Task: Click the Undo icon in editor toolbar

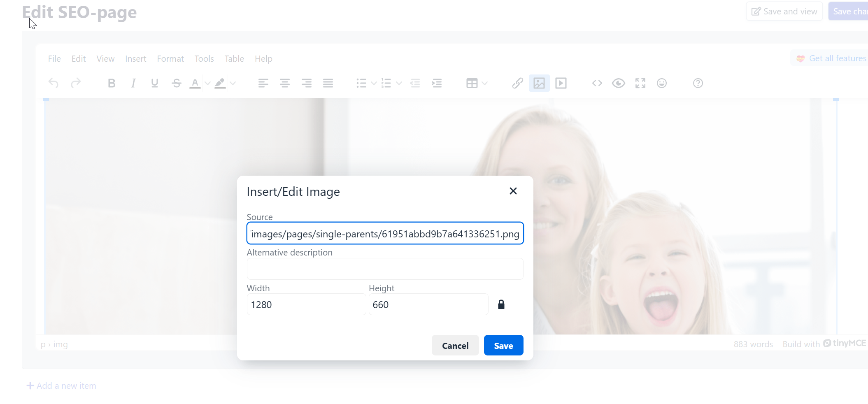Action: (x=54, y=83)
